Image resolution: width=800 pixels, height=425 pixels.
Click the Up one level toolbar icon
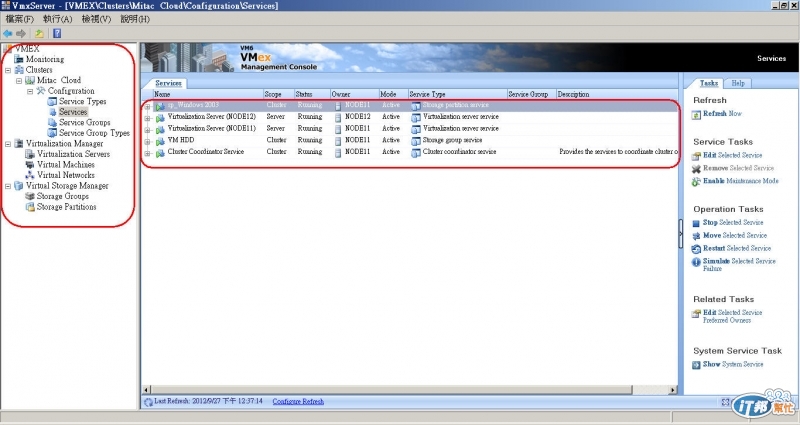click(x=39, y=34)
